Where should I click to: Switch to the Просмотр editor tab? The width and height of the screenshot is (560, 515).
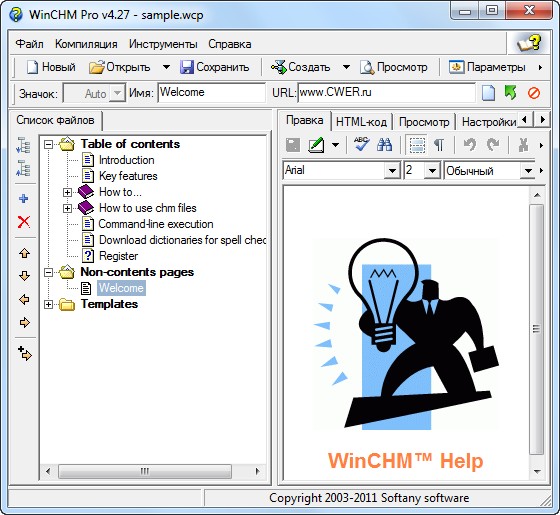tap(424, 122)
